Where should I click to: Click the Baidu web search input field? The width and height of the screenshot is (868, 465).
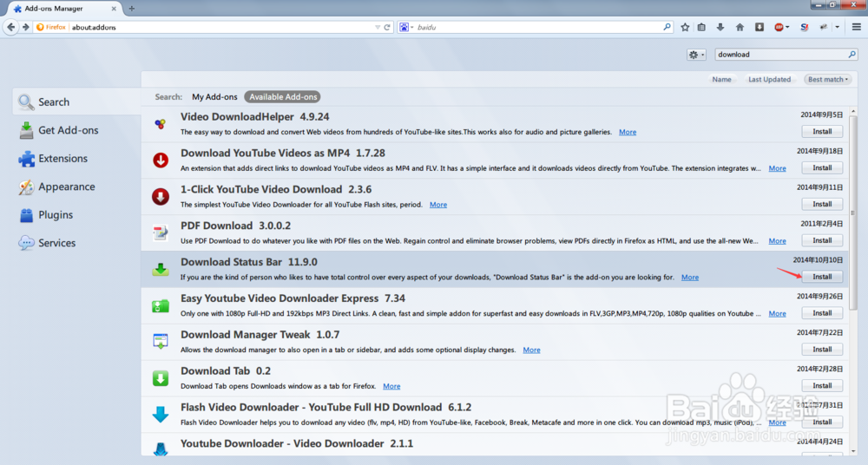(537, 27)
